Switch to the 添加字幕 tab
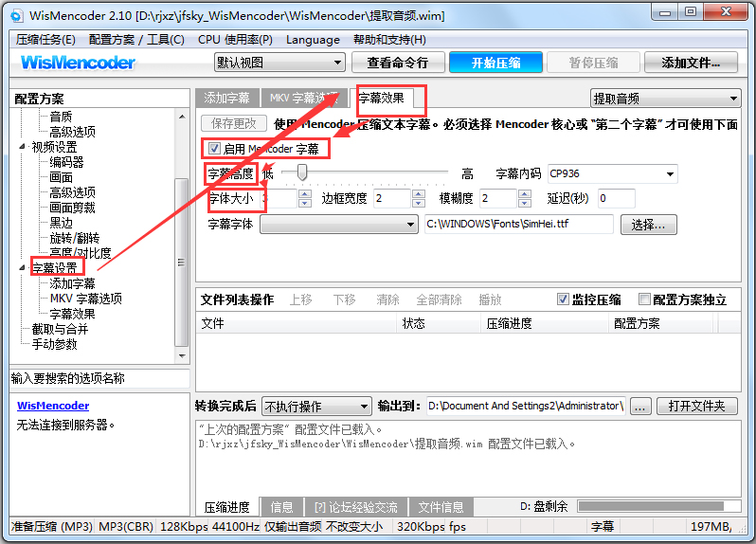This screenshot has width=756, height=544. point(227,99)
